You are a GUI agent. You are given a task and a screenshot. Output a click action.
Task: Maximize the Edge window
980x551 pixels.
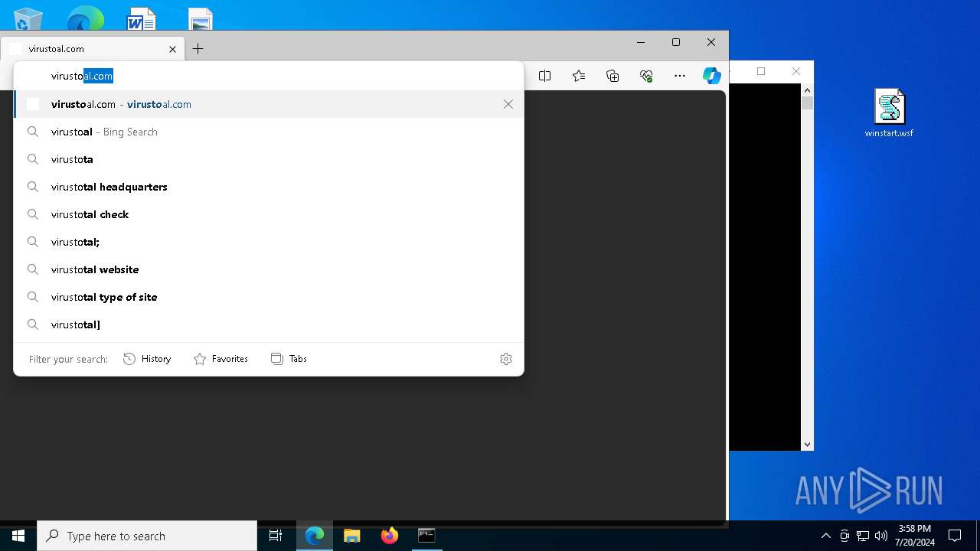pos(676,42)
